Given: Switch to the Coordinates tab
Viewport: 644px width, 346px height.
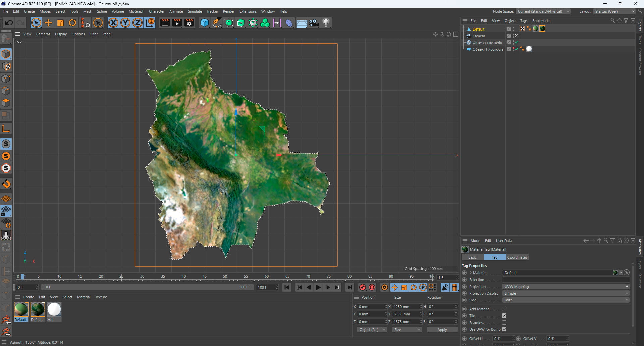Looking at the screenshot, I should (517, 257).
